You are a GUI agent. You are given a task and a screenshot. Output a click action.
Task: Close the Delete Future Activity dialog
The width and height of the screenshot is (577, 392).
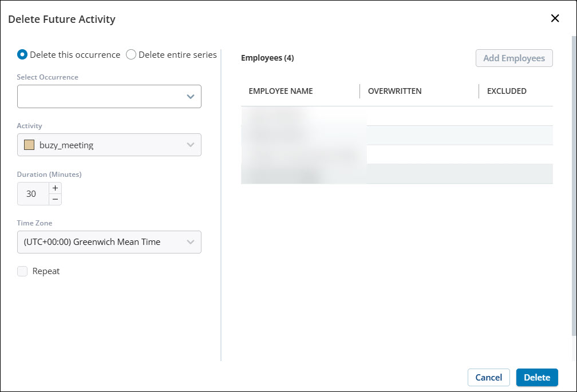point(555,18)
